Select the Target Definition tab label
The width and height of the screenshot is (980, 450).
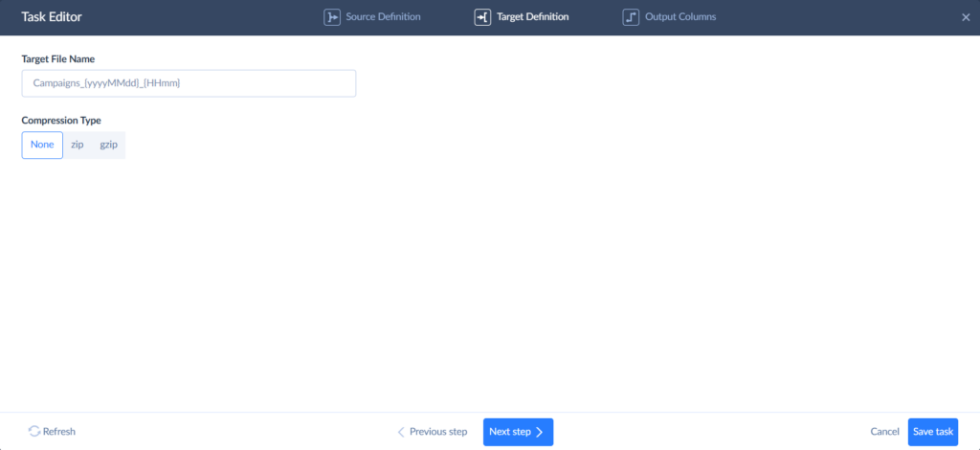click(x=532, y=17)
